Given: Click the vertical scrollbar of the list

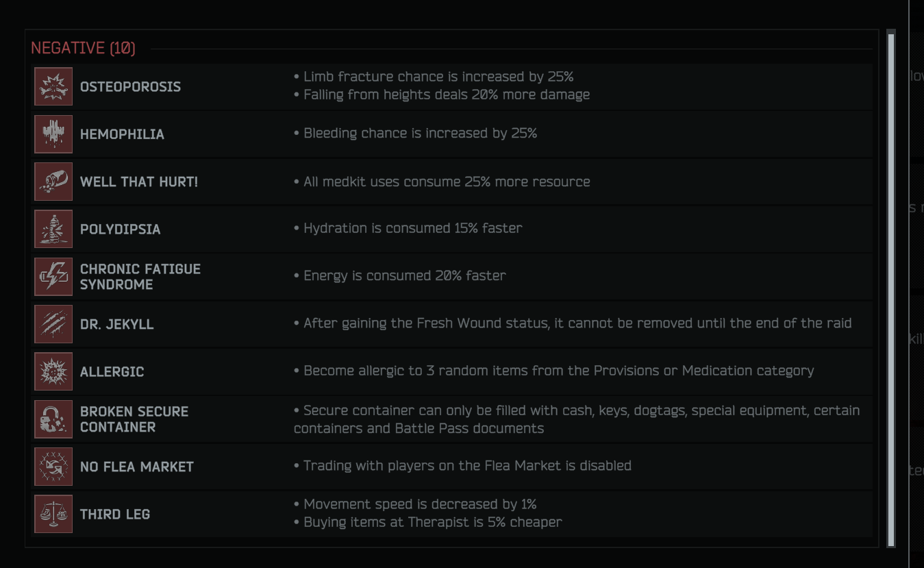Looking at the screenshot, I should point(891,288).
